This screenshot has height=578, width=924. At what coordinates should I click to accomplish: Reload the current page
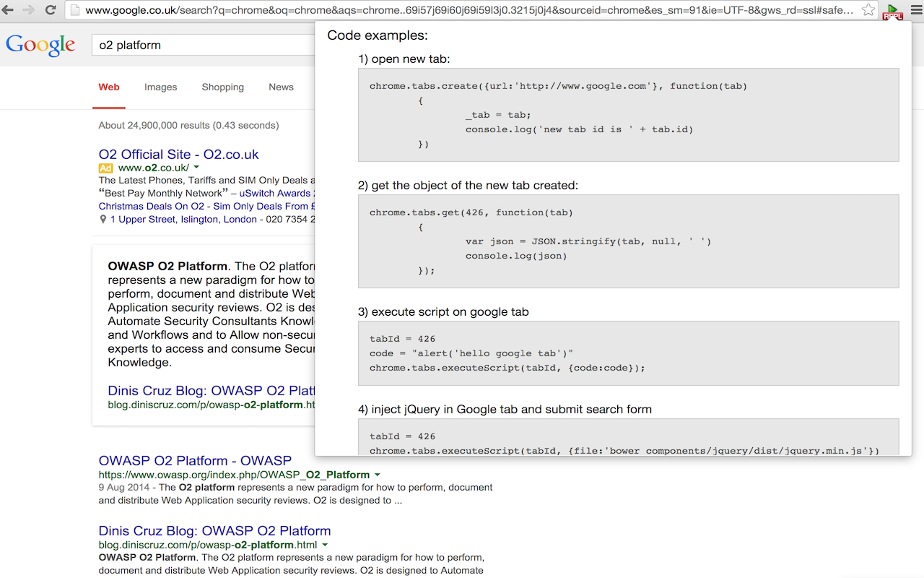pos(51,10)
